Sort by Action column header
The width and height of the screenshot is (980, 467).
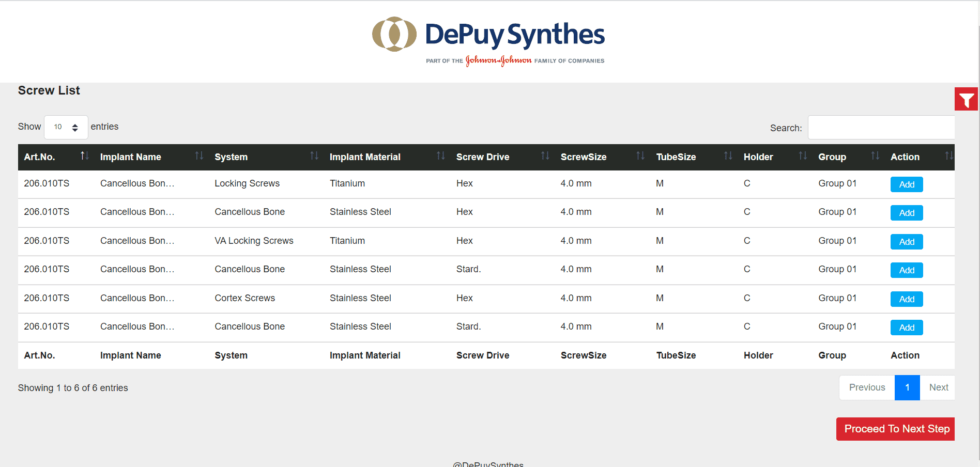click(920, 157)
